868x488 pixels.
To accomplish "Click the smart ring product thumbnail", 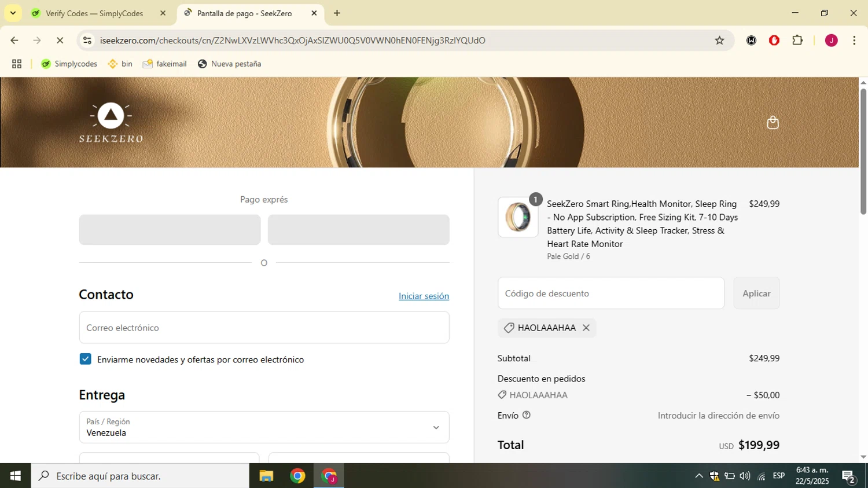I will [x=518, y=217].
